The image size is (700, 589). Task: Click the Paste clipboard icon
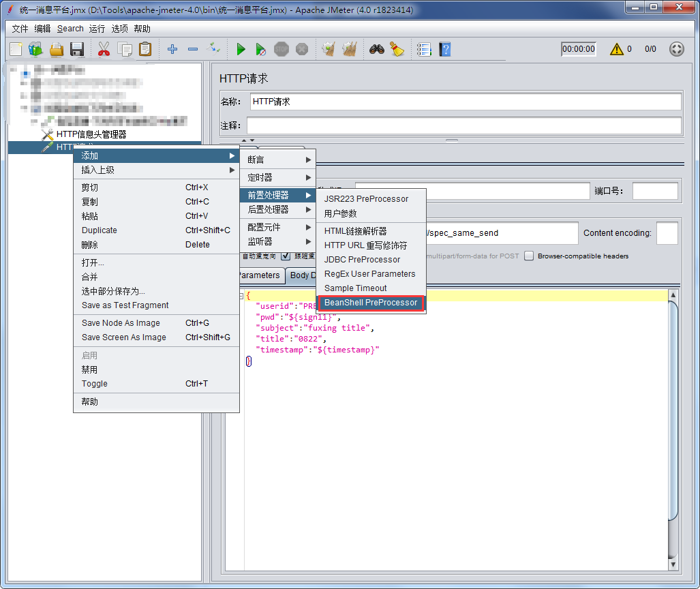(x=145, y=49)
